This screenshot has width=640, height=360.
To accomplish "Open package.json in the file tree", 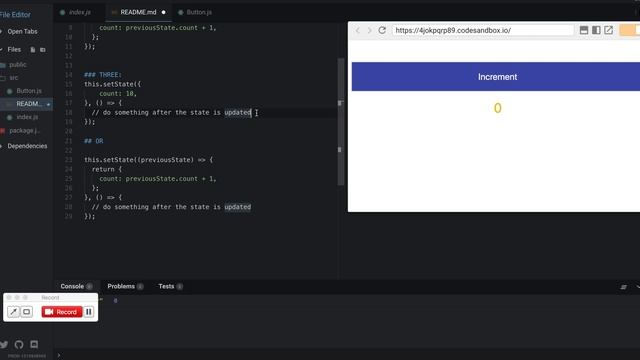I will coord(24,131).
